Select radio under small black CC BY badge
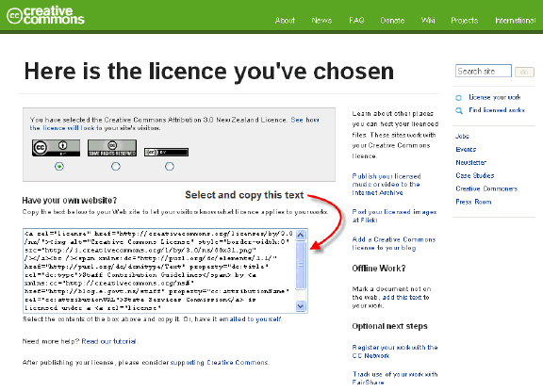This screenshot has width=543, height=392. (170, 167)
